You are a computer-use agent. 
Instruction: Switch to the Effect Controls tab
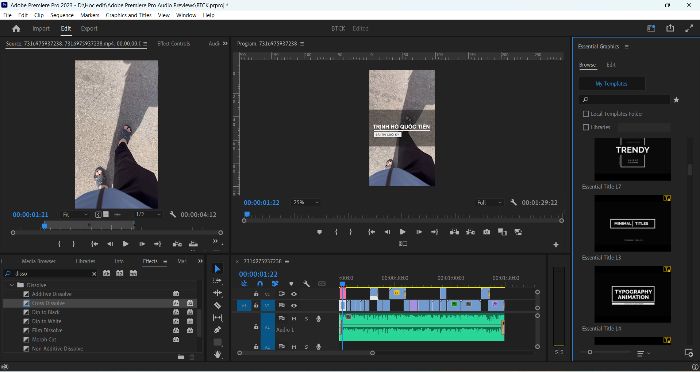[x=174, y=44]
